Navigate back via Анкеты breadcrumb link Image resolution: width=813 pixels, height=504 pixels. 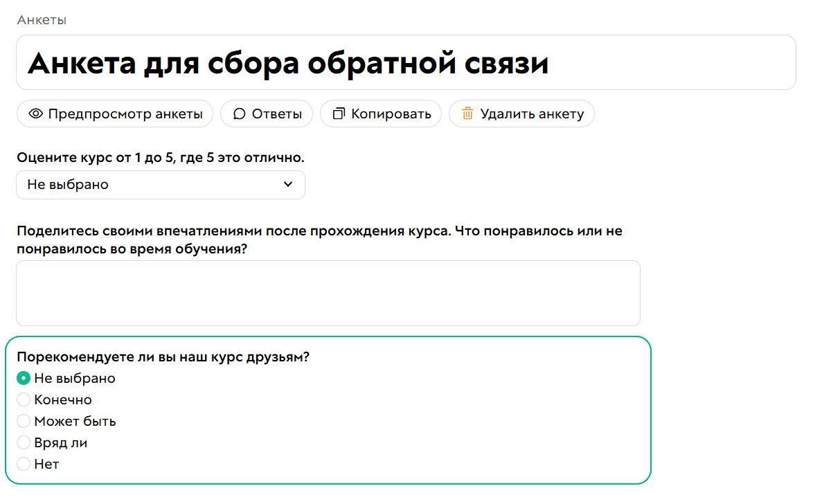42,19
